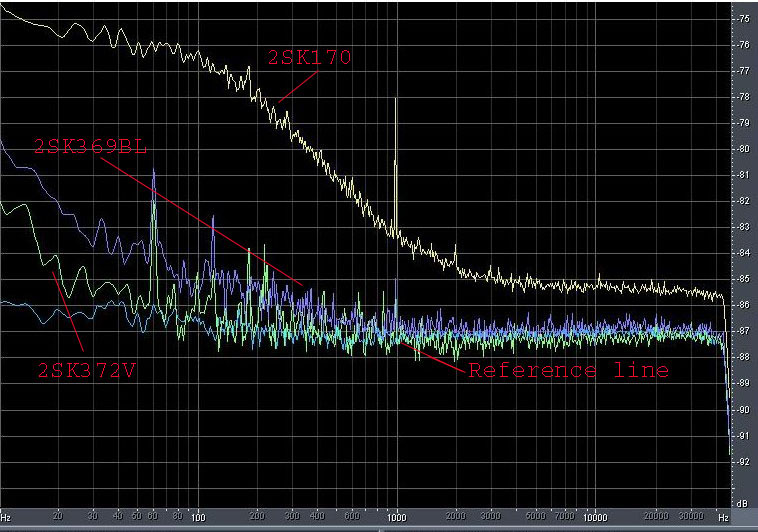
Task: Select the -76 value on the dB axis
Action: point(743,45)
